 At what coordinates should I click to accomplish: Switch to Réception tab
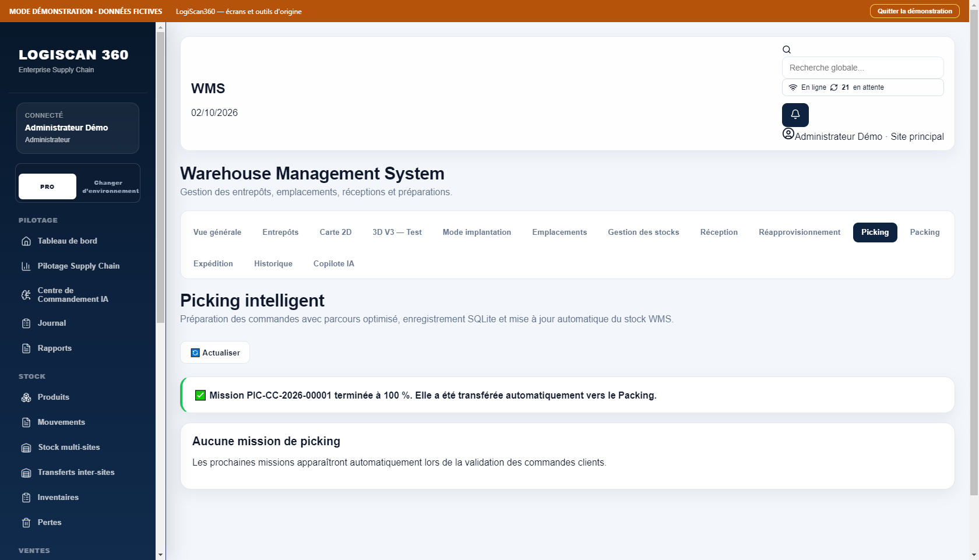[x=719, y=232]
